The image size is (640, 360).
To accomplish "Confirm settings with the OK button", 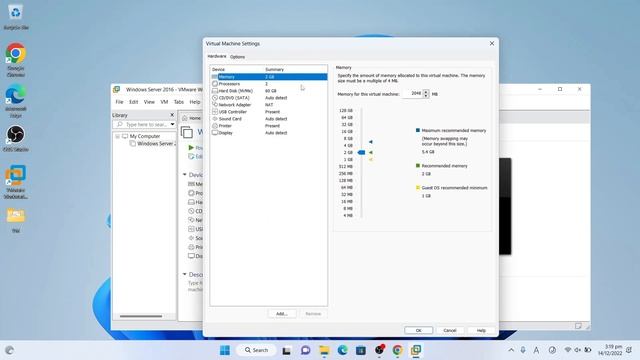I will pyautogui.click(x=418, y=330).
